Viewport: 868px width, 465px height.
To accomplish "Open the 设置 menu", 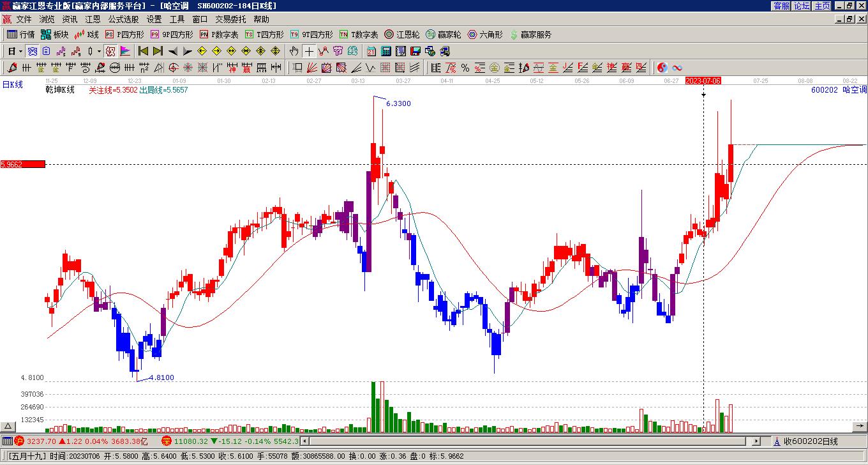I will tap(154, 20).
